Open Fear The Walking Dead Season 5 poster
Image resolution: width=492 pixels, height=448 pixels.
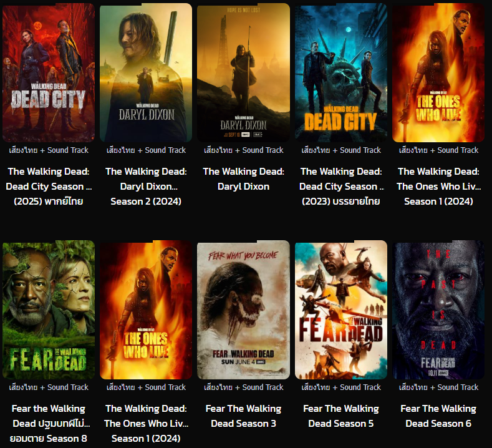341,310
